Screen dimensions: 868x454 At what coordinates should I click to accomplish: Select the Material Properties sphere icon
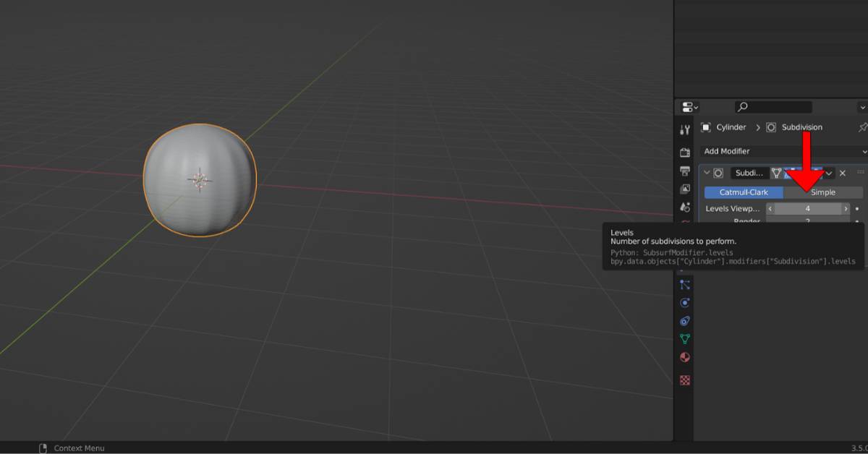(x=685, y=356)
